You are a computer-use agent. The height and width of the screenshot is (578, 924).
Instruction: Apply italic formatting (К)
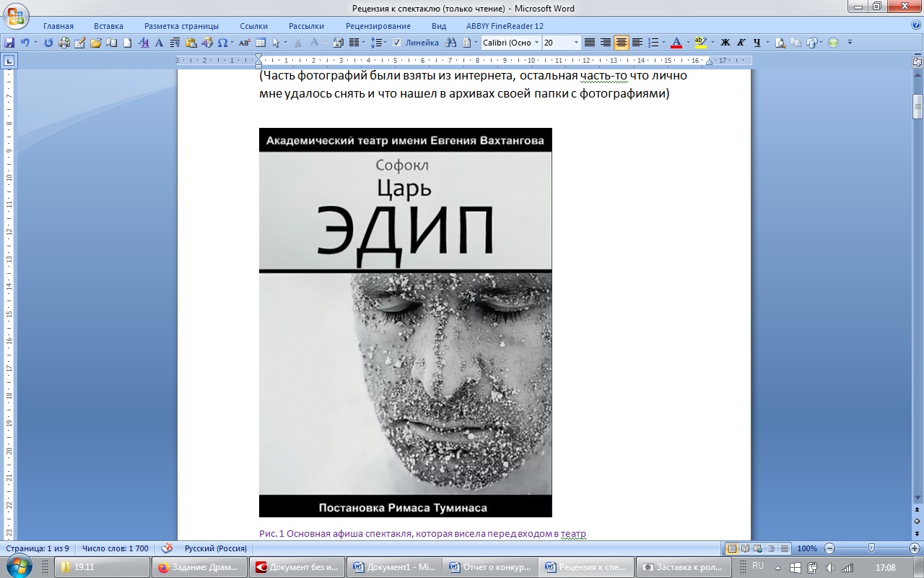pyautogui.click(x=741, y=43)
